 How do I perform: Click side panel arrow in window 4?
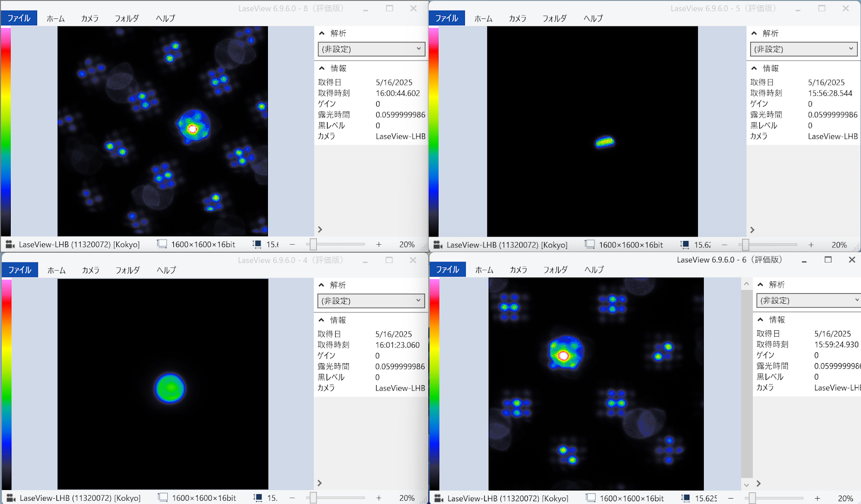(320, 483)
